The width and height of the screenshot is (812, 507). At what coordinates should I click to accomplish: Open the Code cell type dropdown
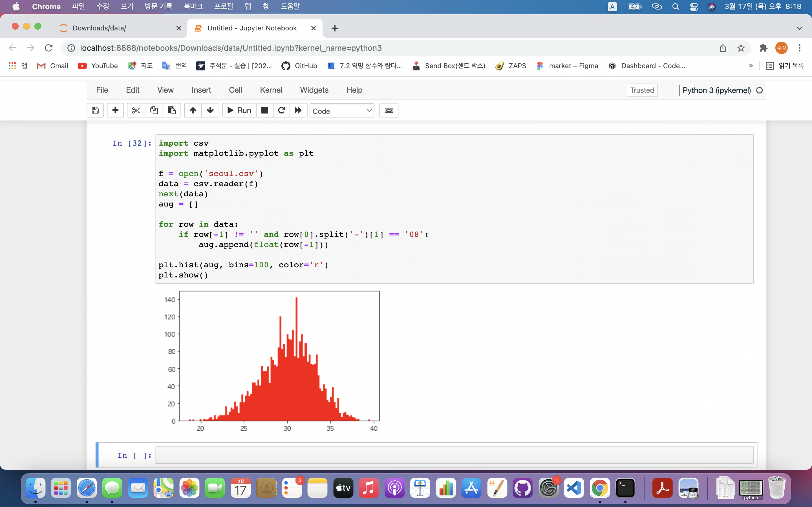click(342, 111)
